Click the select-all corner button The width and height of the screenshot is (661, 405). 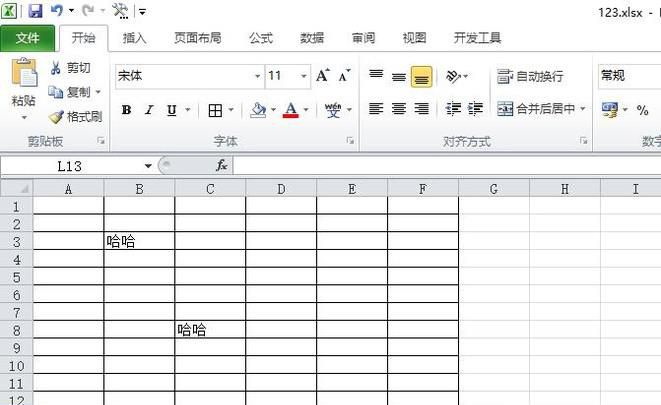pyautogui.click(x=17, y=188)
